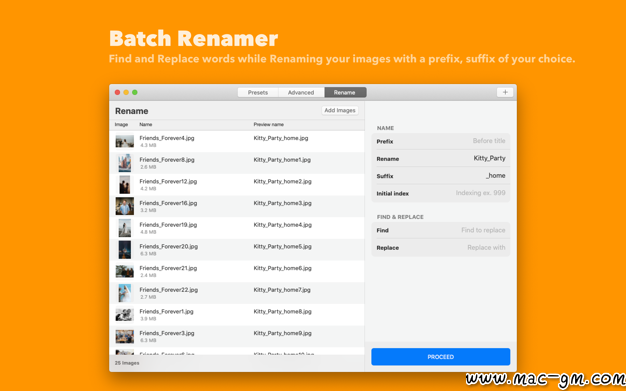The width and height of the screenshot is (626, 391).
Task: Click preview name Kitty_Party_home4.jpg
Action: click(x=282, y=224)
